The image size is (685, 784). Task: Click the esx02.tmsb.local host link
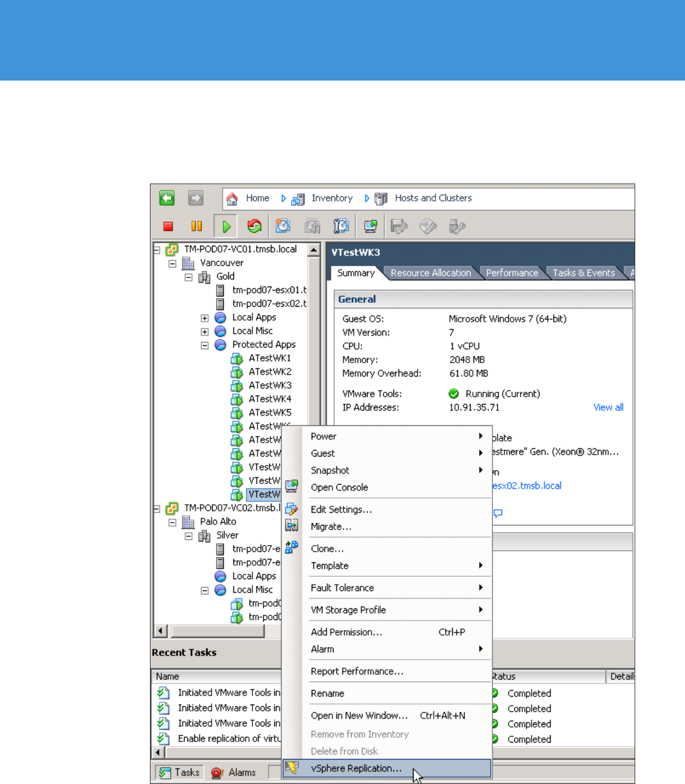click(527, 486)
